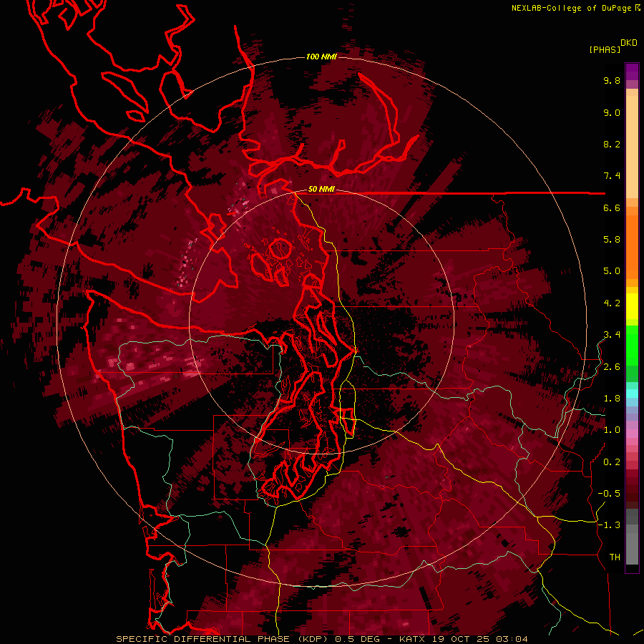Click the NEXLAB-College of DuPage title text

click(x=571, y=8)
